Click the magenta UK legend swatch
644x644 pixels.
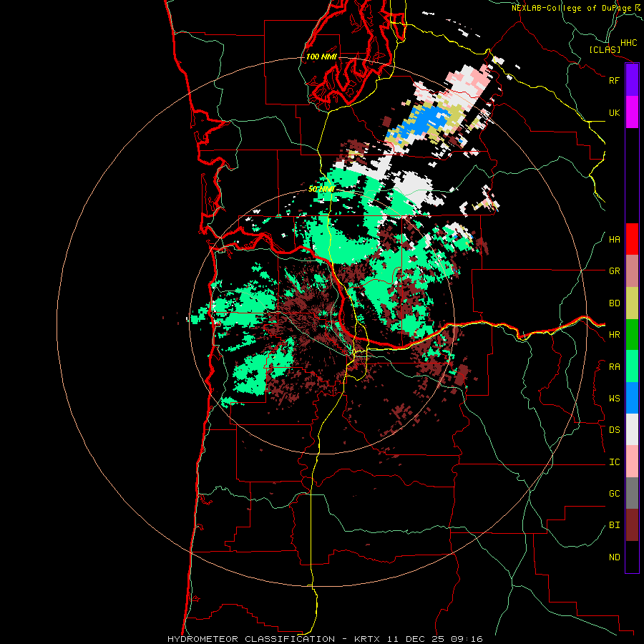coord(632,112)
